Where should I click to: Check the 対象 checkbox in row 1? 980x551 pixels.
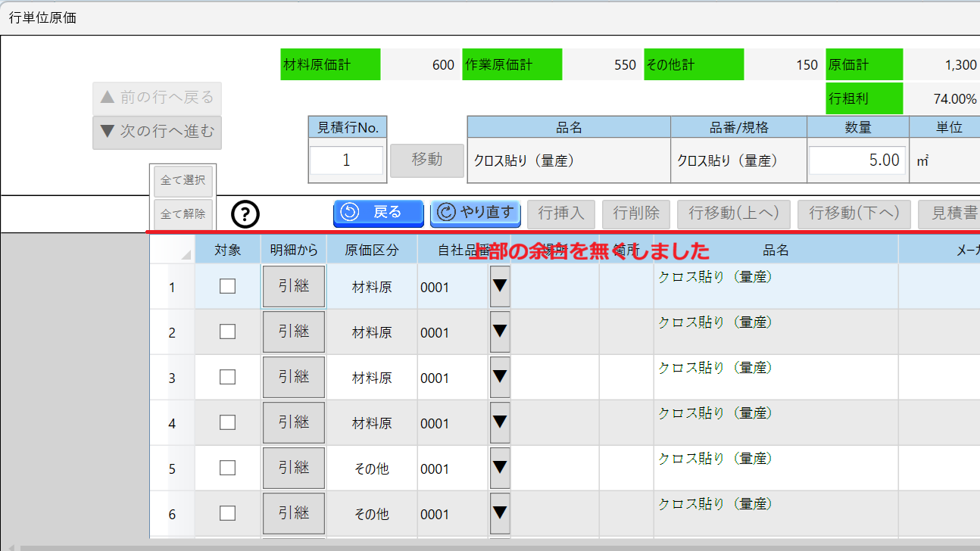(x=227, y=286)
